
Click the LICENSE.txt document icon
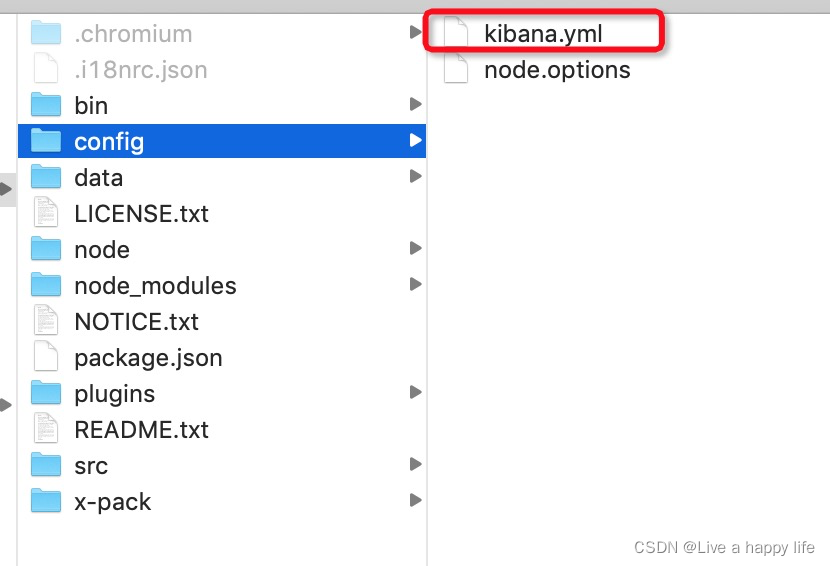click(46, 213)
